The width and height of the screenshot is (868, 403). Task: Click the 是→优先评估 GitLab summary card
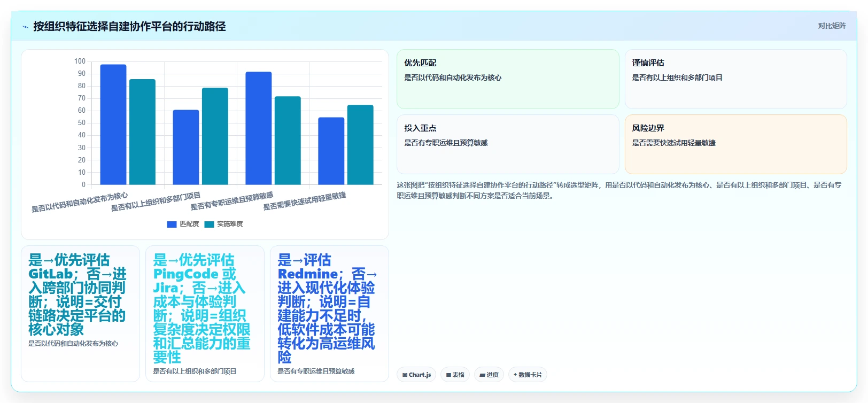pyautogui.click(x=80, y=314)
